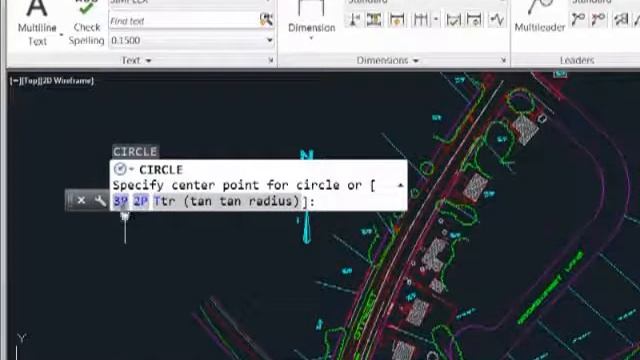Screen dimensions: 640x360
Task: Close the command line window
Action: coord(81,200)
